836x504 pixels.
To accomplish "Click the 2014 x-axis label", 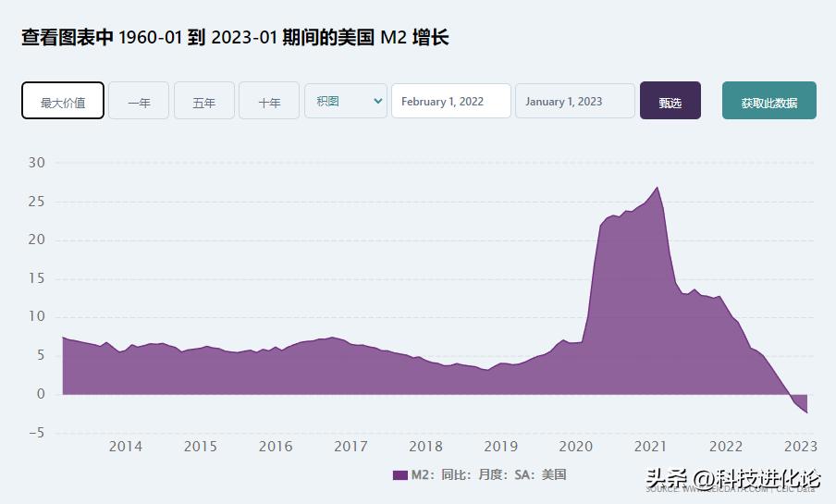I will [125, 447].
